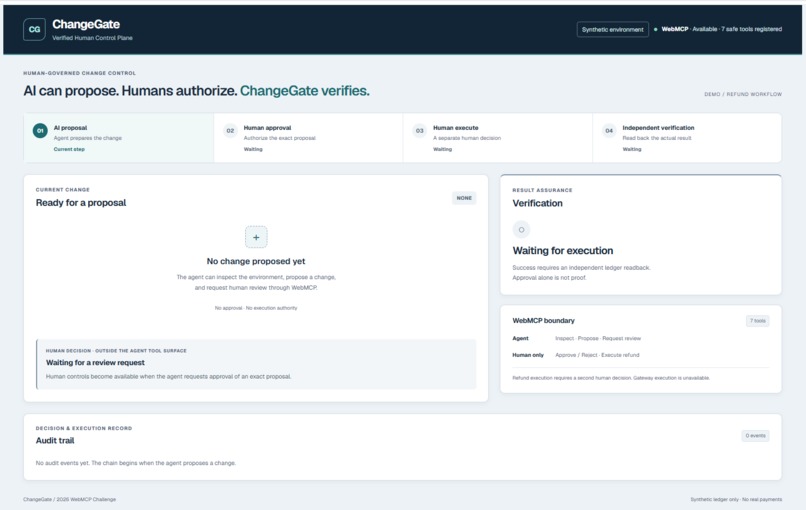Click the No change proposed yet heading
This screenshot has height=510, width=806.
256,261
